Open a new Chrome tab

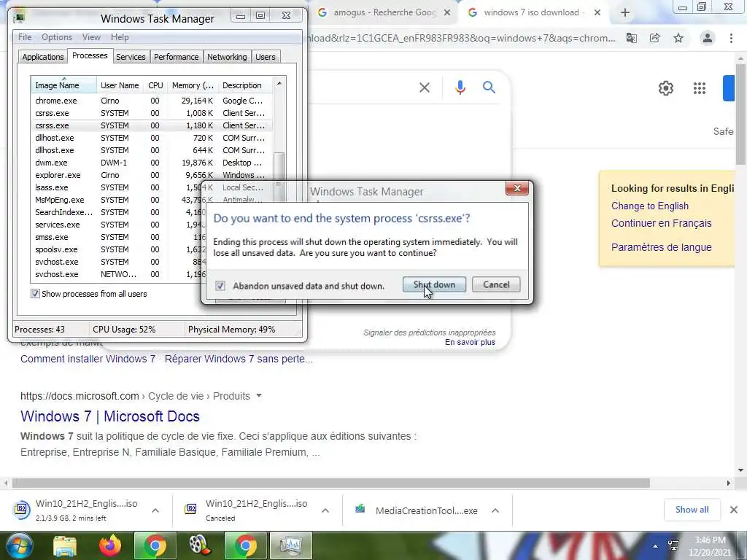coord(625,13)
